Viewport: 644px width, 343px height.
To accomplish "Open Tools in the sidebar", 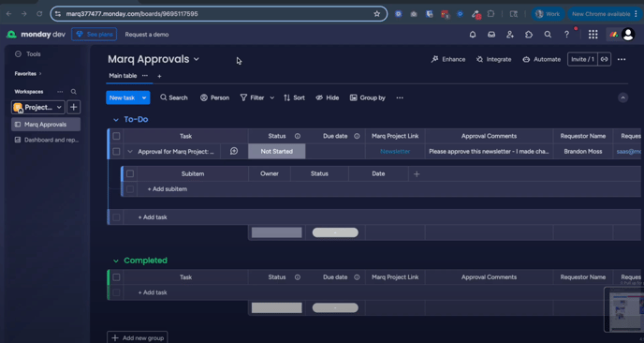I will pyautogui.click(x=28, y=53).
